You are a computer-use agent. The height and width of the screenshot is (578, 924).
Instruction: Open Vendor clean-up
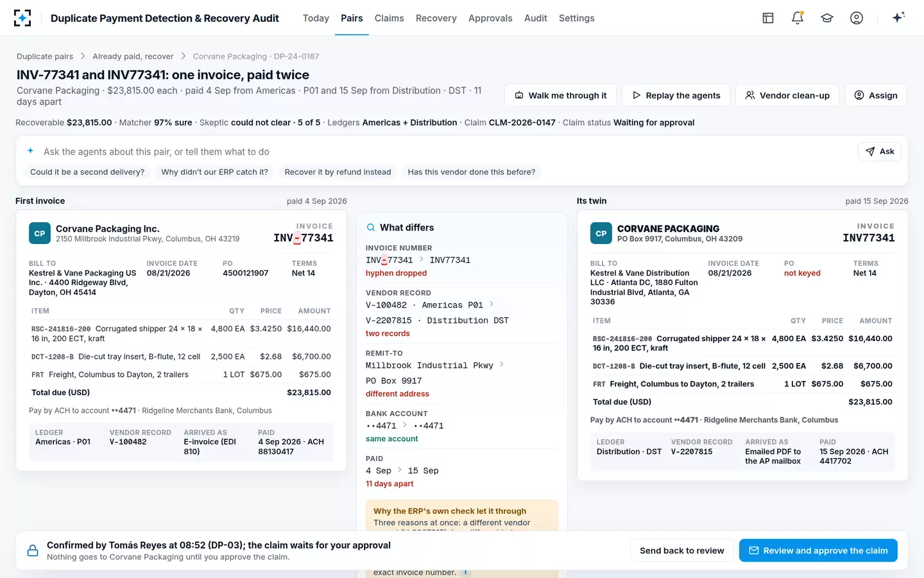787,95
